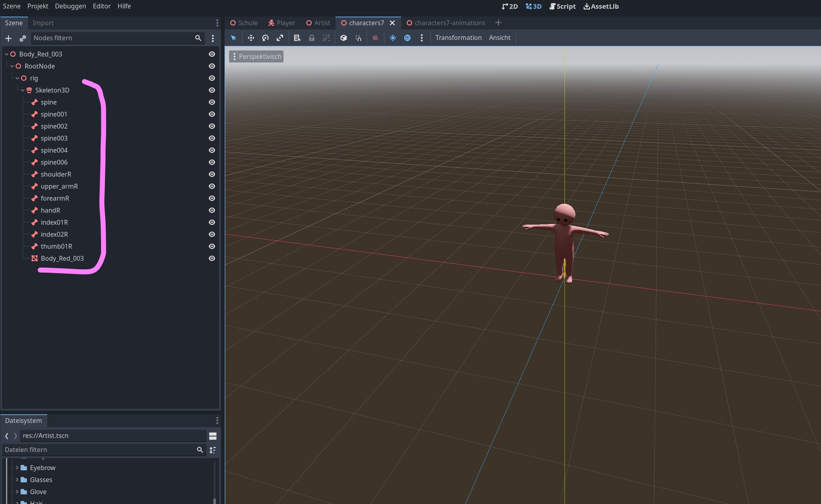Toggle split mode in Dateisystem panel

coord(213,436)
